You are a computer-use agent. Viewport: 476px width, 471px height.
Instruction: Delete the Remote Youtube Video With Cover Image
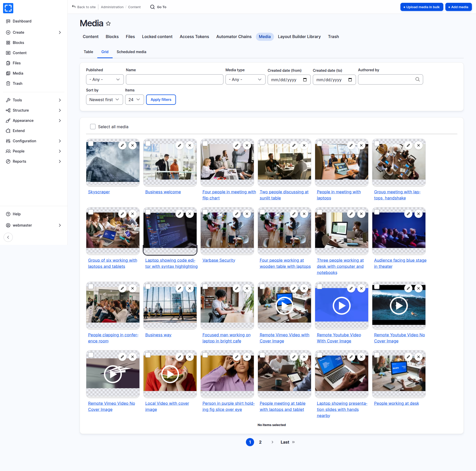coord(361,288)
